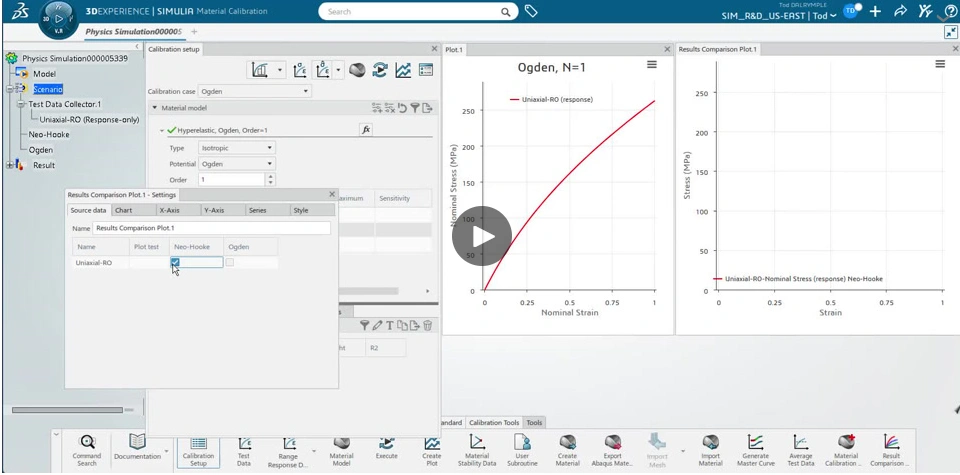Screen dimensions: 960x475
Task: Open the Calibration case dropdown
Action: coord(255,91)
